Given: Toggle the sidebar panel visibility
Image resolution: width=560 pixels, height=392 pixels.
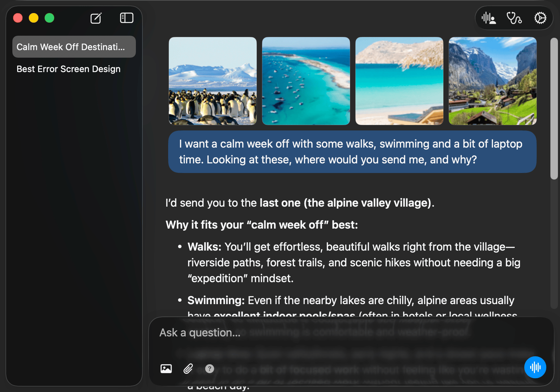Looking at the screenshot, I should coord(127,18).
